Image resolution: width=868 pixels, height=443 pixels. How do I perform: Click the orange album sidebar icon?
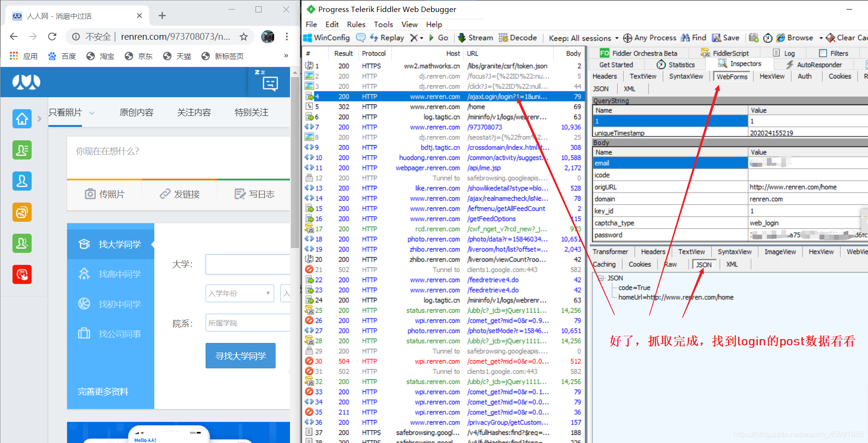pyautogui.click(x=22, y=212)
